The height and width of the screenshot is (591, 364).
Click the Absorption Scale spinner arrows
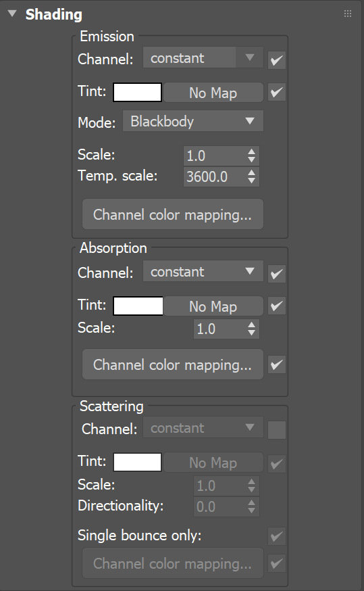251,329
